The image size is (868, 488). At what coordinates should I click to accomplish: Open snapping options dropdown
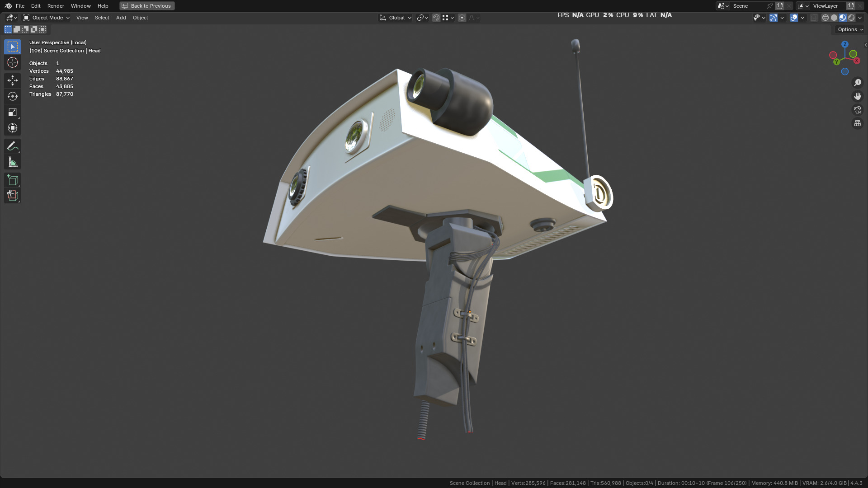click(x=448, y=18)
